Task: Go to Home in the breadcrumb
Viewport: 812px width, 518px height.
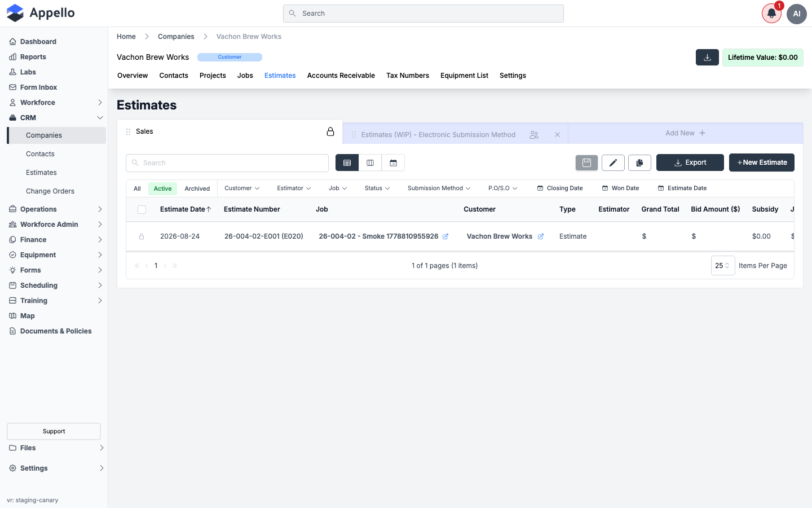Action: (126, 37)
